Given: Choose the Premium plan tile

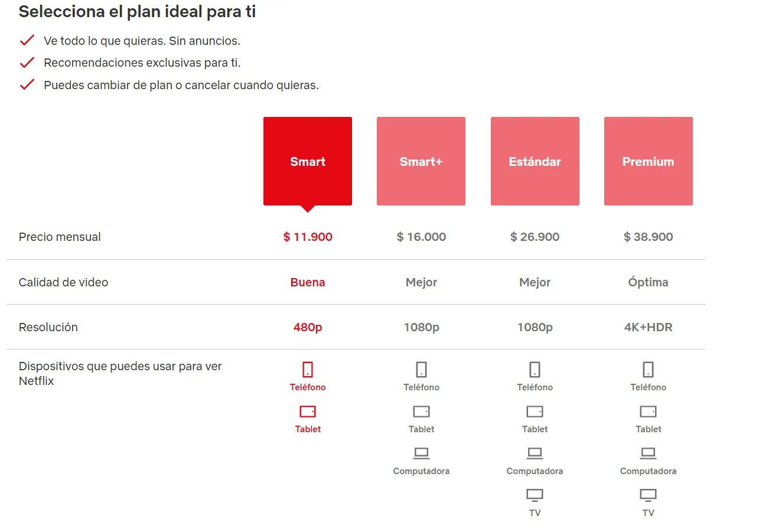Looking at the screenshot, I should 648,161.
